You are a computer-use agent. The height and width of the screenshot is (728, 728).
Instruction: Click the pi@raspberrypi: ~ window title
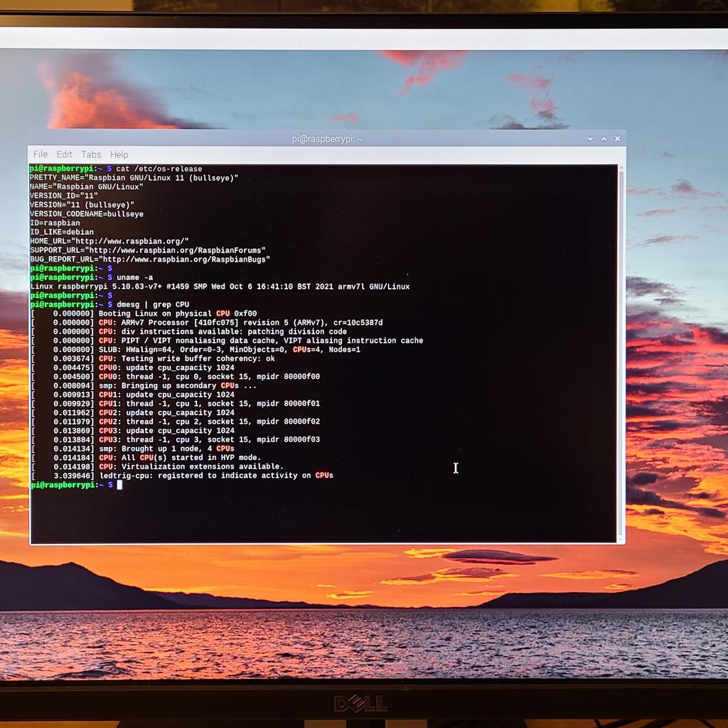click(x=328, y=139)
